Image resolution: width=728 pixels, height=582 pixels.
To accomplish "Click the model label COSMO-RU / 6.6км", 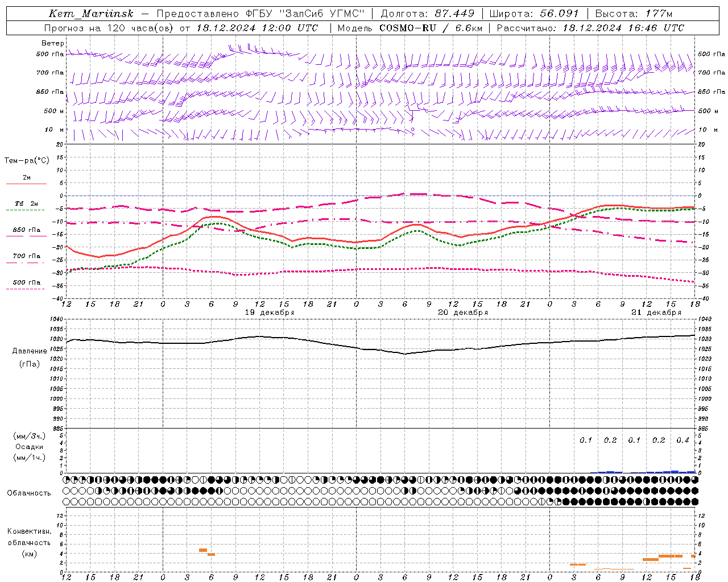I will point(431,28).
